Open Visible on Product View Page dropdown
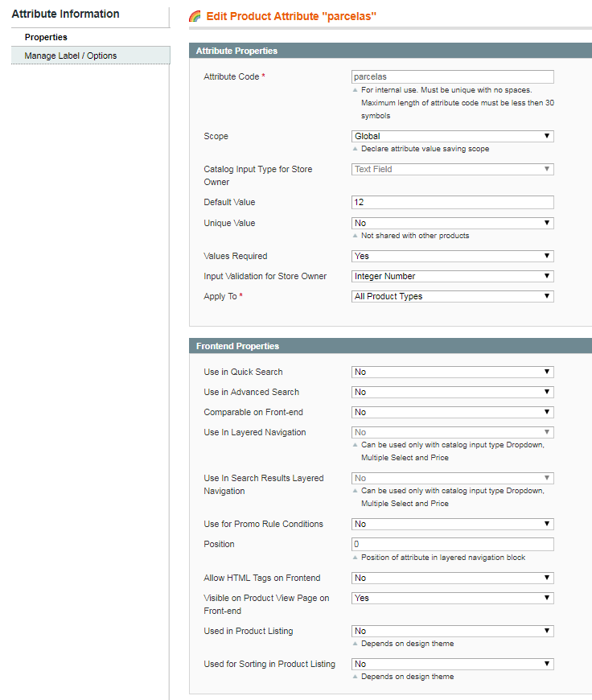Image resolution: width=592 pixels, height=700 pixels. pos(453,598)
